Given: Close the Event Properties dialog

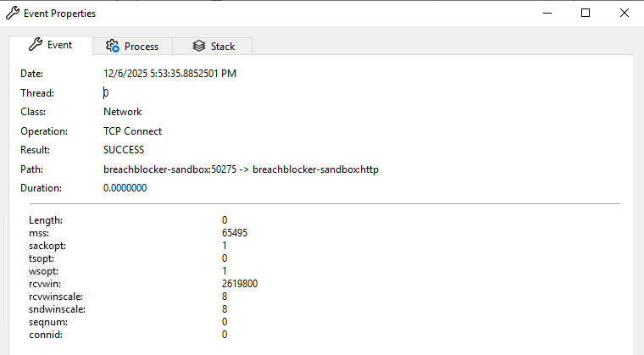Looking at the screenshot, I should [x=624, y=14].
